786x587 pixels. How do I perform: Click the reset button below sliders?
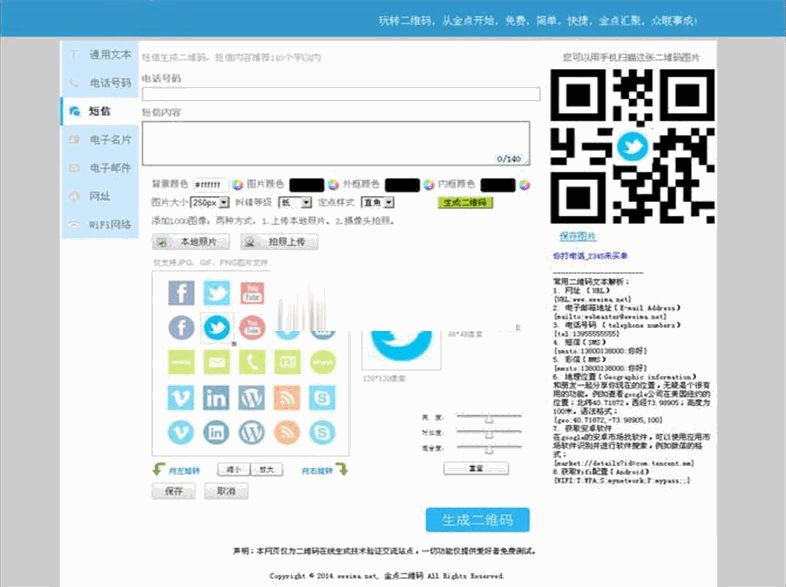click(x=476, y=468)
